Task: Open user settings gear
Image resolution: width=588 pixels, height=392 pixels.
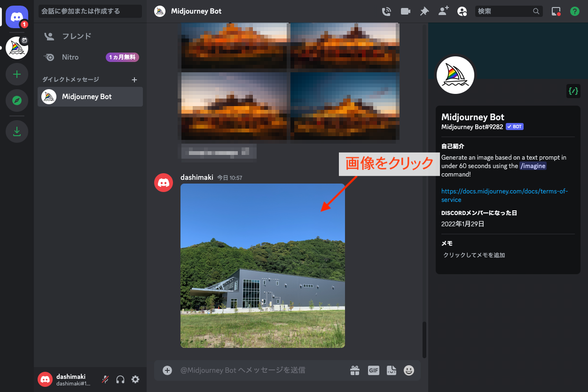Action: pyautogui.click(x=135, y=379)
